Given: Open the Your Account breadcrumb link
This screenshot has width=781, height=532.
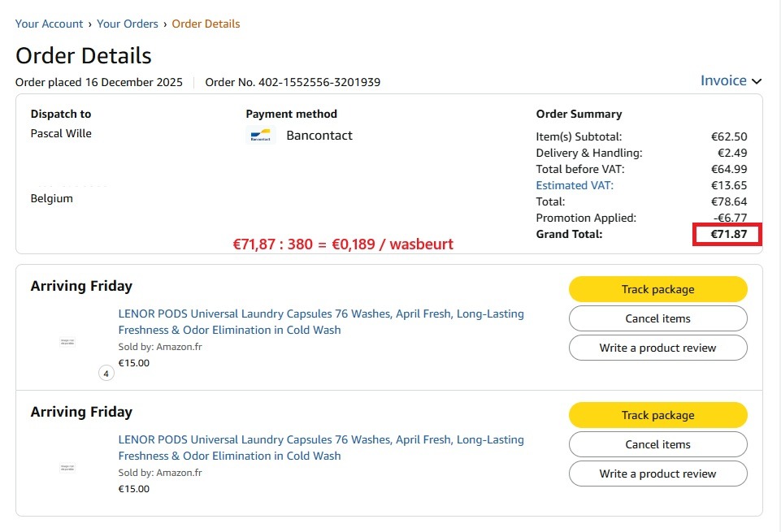Looking at the screenshot, I should [x=49, y=24].
